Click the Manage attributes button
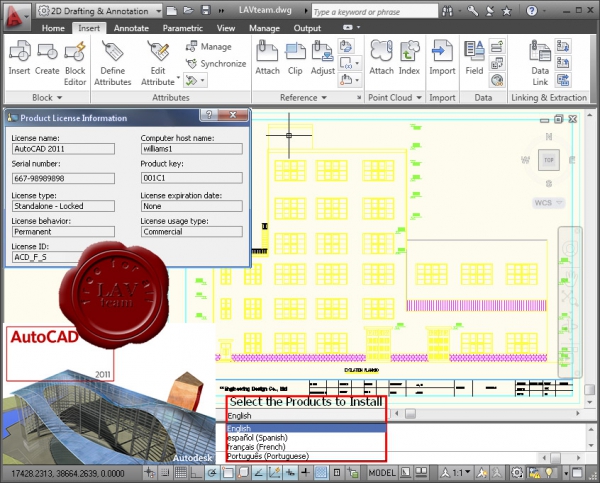The width and height of the screenshot is (600, 483). [209, 47]
